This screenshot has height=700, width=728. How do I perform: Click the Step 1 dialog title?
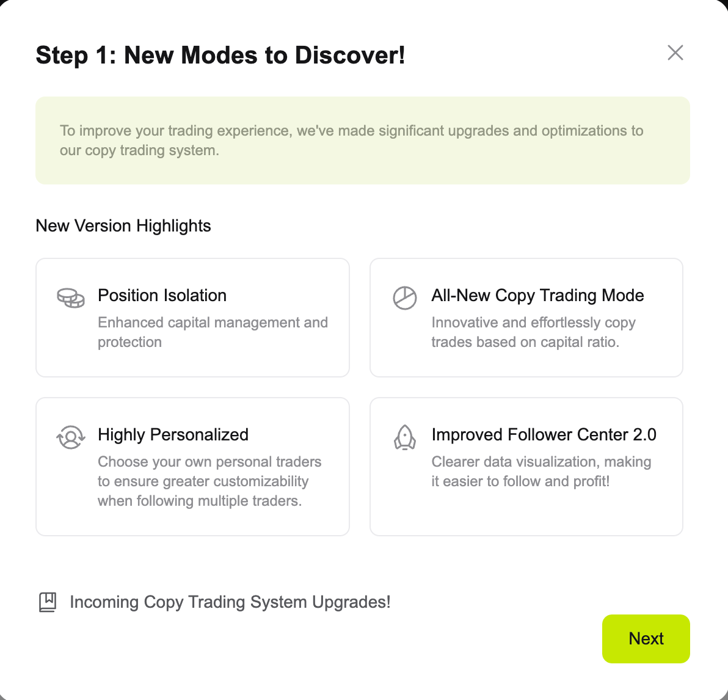220,56
